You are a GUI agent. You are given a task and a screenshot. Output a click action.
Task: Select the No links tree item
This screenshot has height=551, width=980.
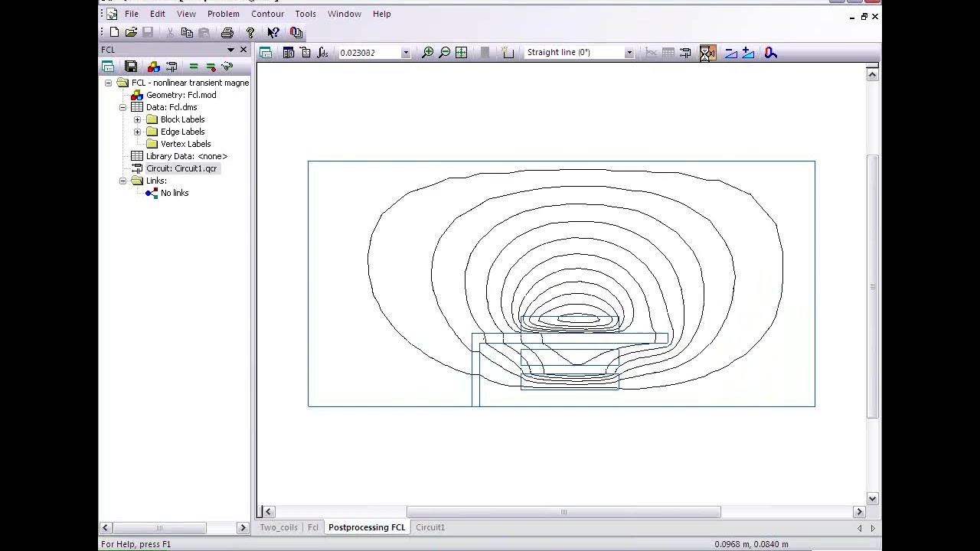tap(175, 193)
